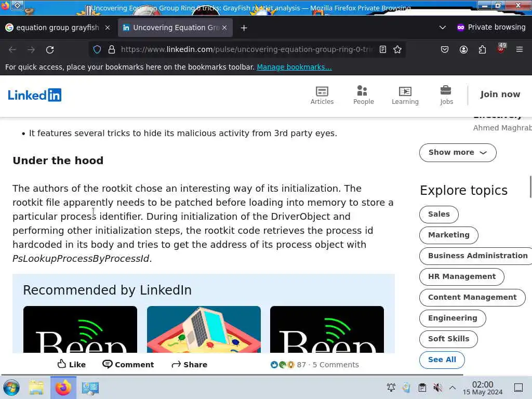
Task: Select the Content Management topic
Action: pos(472,298)
